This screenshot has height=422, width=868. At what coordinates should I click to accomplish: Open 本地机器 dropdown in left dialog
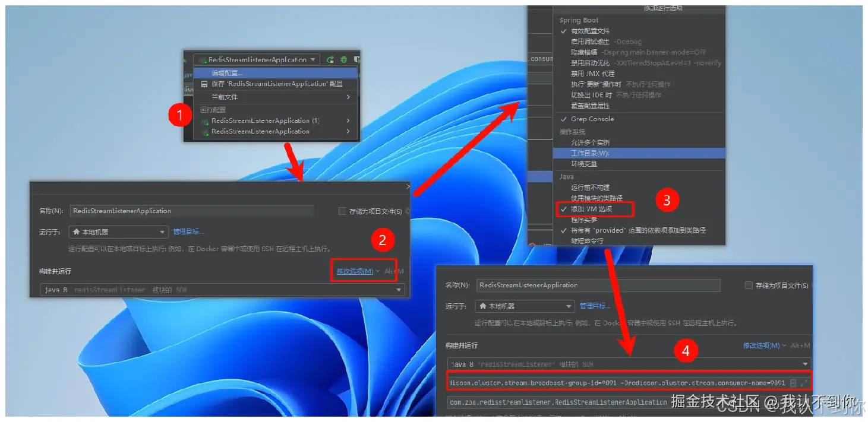[x=119, y=232]
